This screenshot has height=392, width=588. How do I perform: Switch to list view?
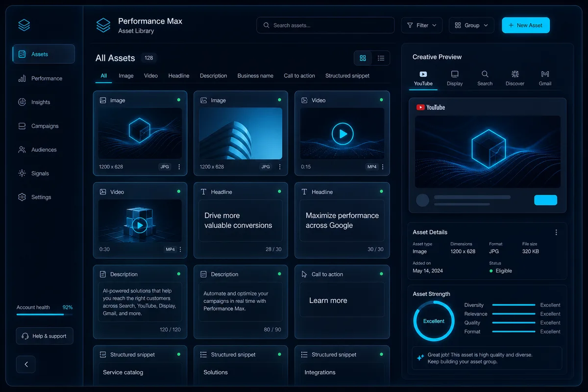381,58
